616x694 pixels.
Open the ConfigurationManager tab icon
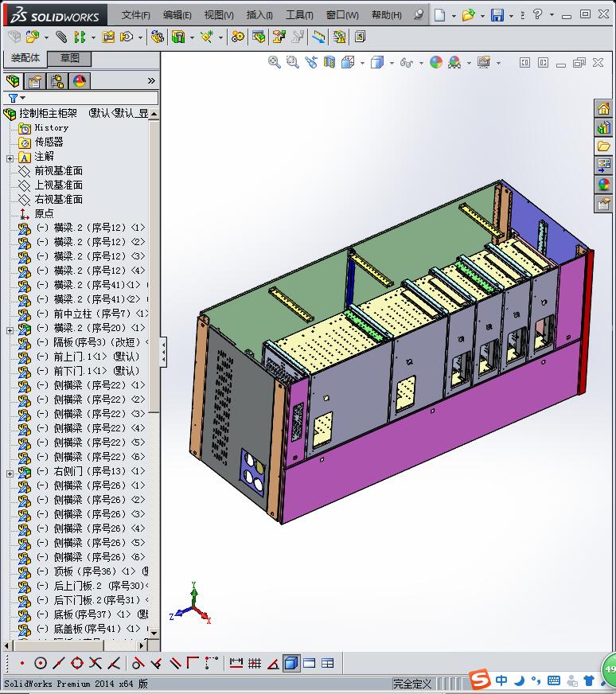(x=57, y=81)
